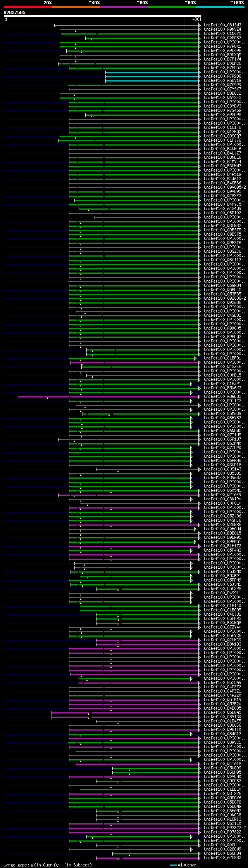Click the cyan ~100% legend color bar
Viewport: 248px width, 868px height.
[x=220, y=7]
